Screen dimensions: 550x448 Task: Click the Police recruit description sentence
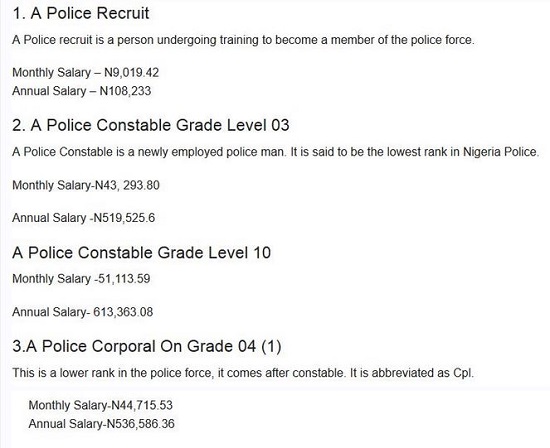[x=243, y=40]
